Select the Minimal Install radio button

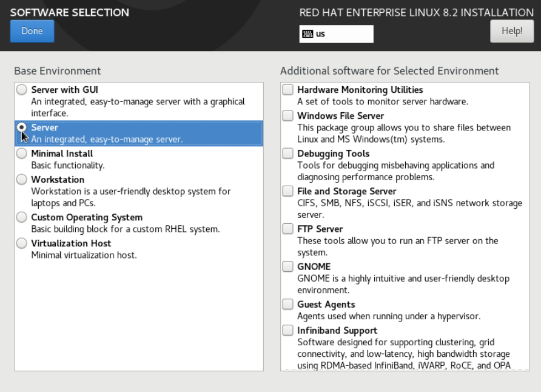pyautogui.click(x=22, y=154)
